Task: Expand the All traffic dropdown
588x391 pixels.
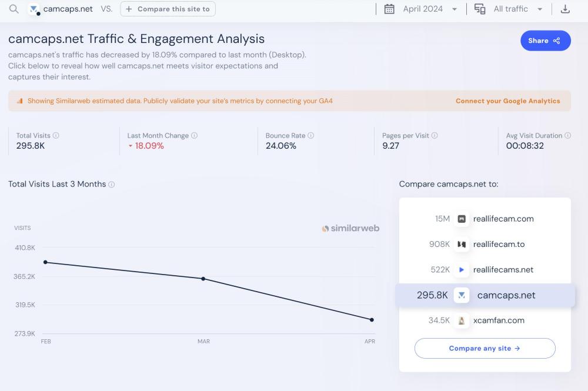Action: pyautogui.click(x=517, y=9)
